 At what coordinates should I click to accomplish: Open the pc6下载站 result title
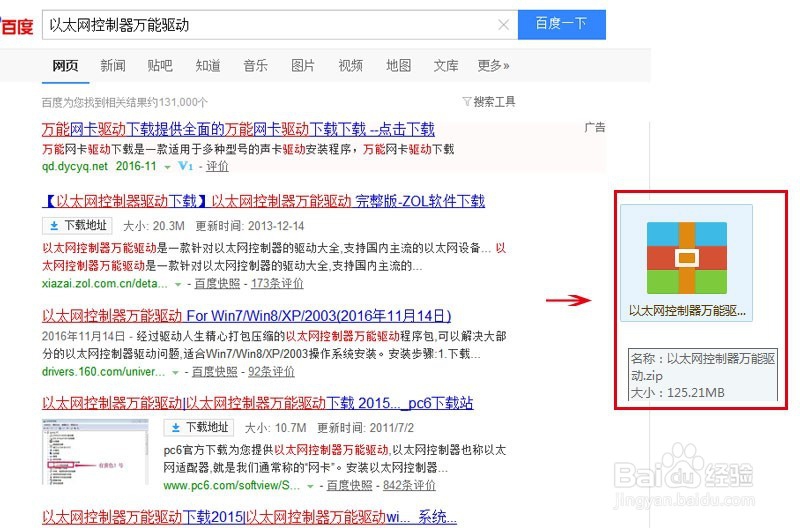(x=258, y=403)
